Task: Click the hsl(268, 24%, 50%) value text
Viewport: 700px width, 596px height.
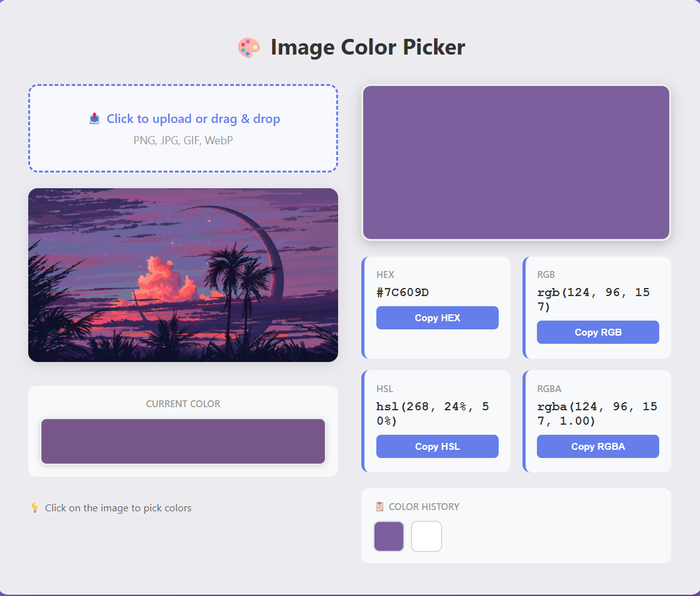Action: click(432, 413)
